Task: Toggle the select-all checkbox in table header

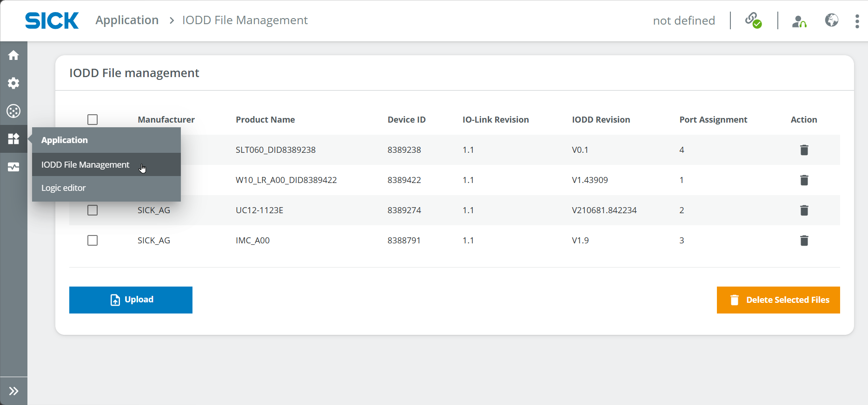Action: click(93, 119)
